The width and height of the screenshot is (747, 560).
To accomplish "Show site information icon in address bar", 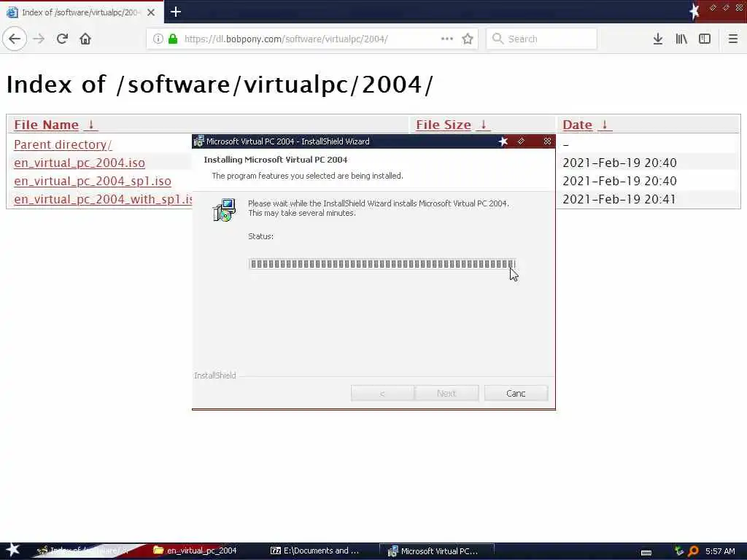I will [158, 39].
